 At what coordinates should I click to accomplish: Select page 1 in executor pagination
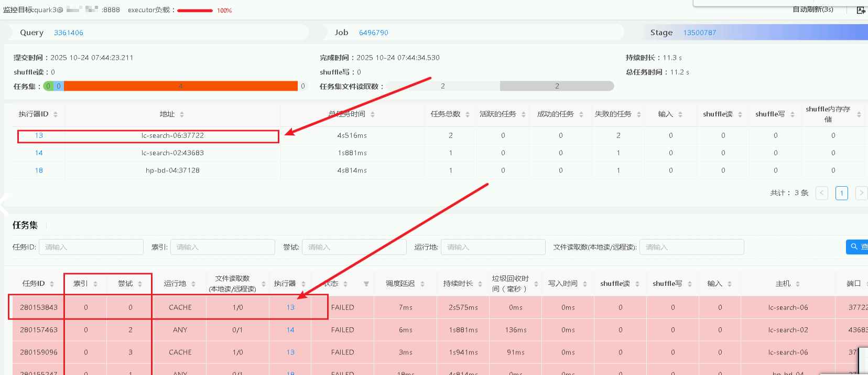842,193
